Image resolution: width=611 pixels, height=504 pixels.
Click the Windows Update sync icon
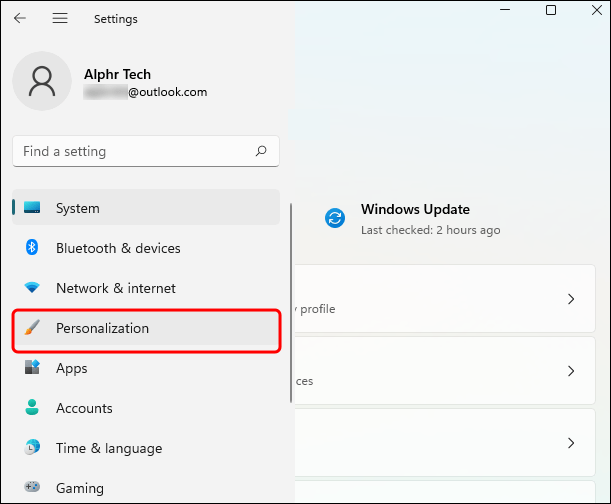pyautogui.click(x=336, y=218)
